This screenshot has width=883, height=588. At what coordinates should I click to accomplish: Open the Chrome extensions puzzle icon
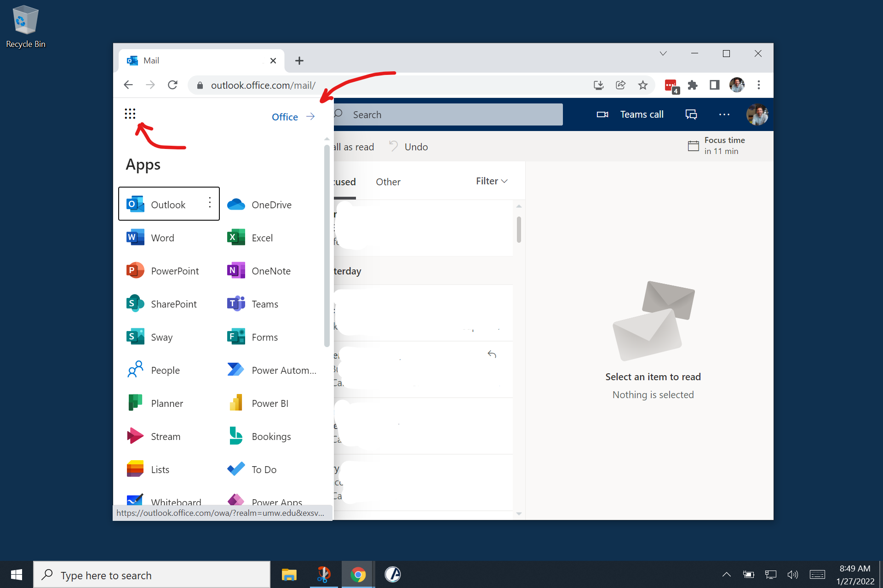click(x=692, y=85)
